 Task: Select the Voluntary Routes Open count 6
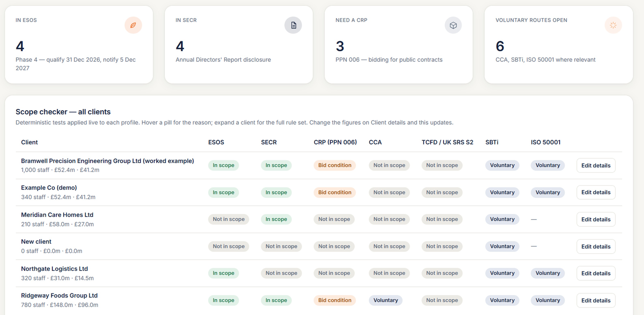500,46
